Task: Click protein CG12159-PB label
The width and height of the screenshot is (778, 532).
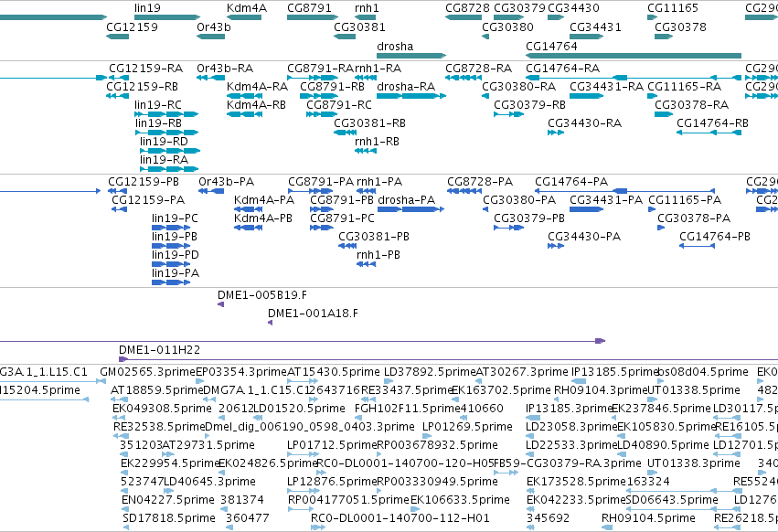Action: click(x=144, y=182)
